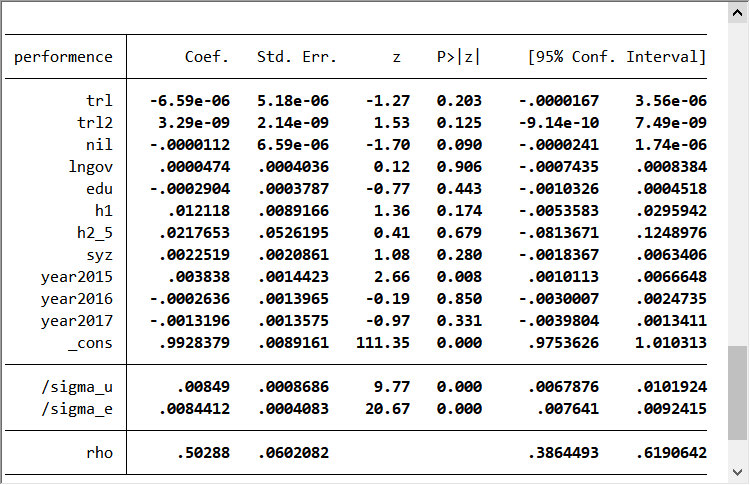Viewport: 750px width, 485px height.
Task: Click the scrollbar down arrow
Action: click(x=738, y=473)
